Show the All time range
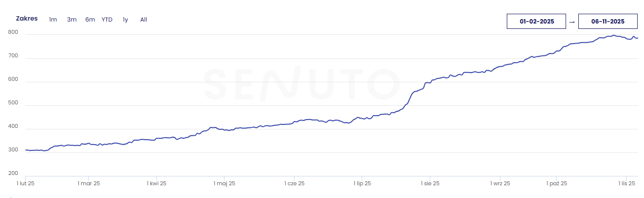Viewport: 644px width, 198px height. click(144, 20)
